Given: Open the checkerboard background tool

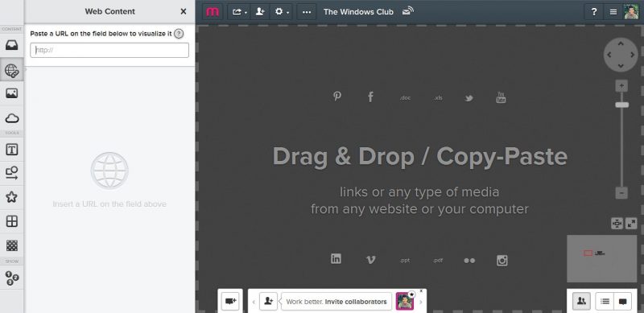Looking at the screenshot, I should (x=11, y=245).
